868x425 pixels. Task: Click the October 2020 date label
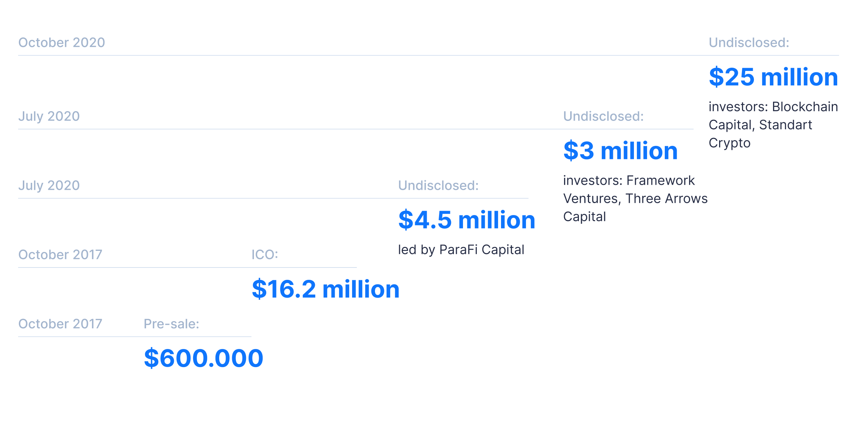tap(62, 42)
